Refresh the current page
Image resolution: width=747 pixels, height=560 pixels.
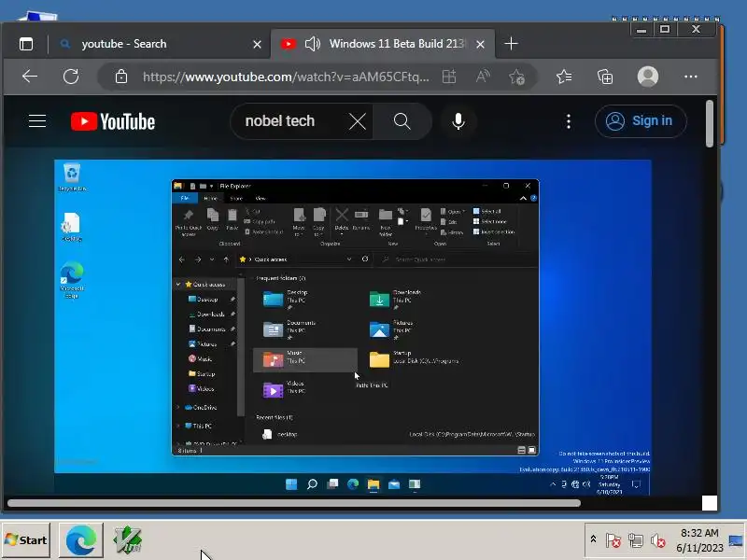click(71, 77)
